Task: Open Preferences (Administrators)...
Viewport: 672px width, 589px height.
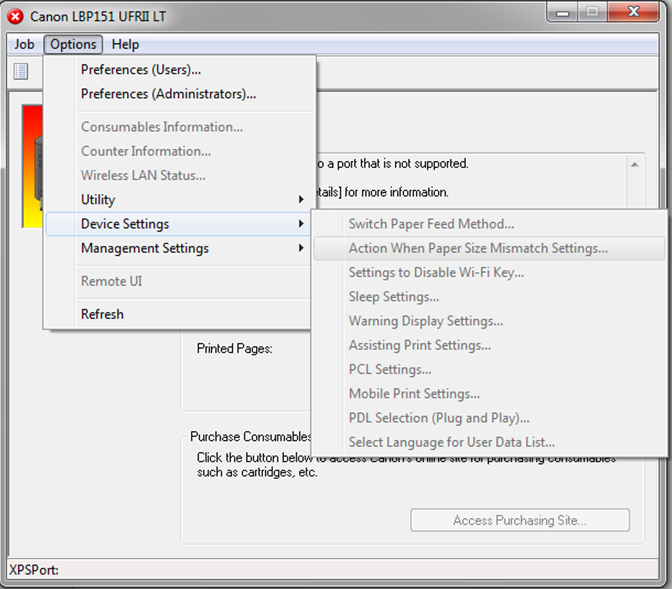Action: [178, 94]
